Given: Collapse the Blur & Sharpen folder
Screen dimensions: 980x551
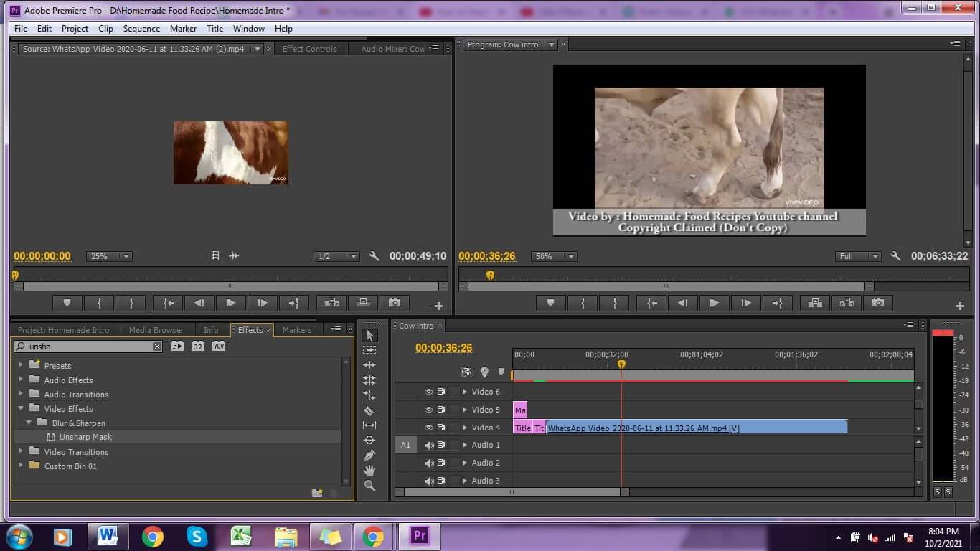Looking at the screenshot, I should pos(29,423).
